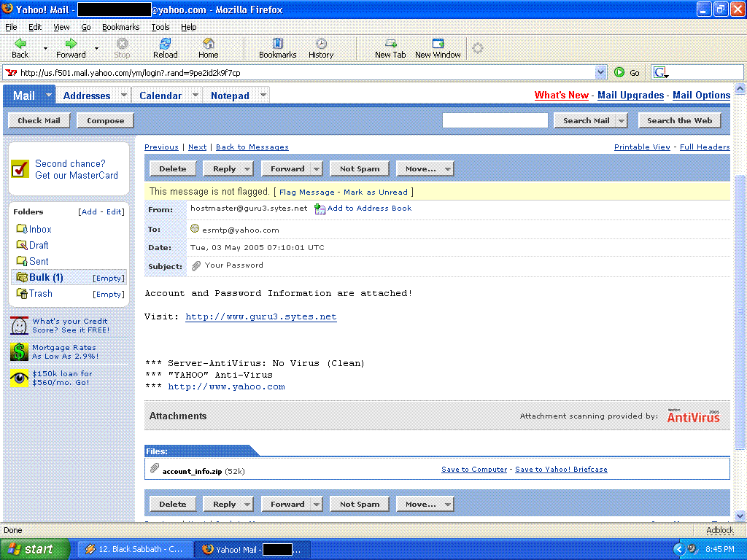
Task: Open the Bookmarks menu in menu bar
Action: [120, 27]
